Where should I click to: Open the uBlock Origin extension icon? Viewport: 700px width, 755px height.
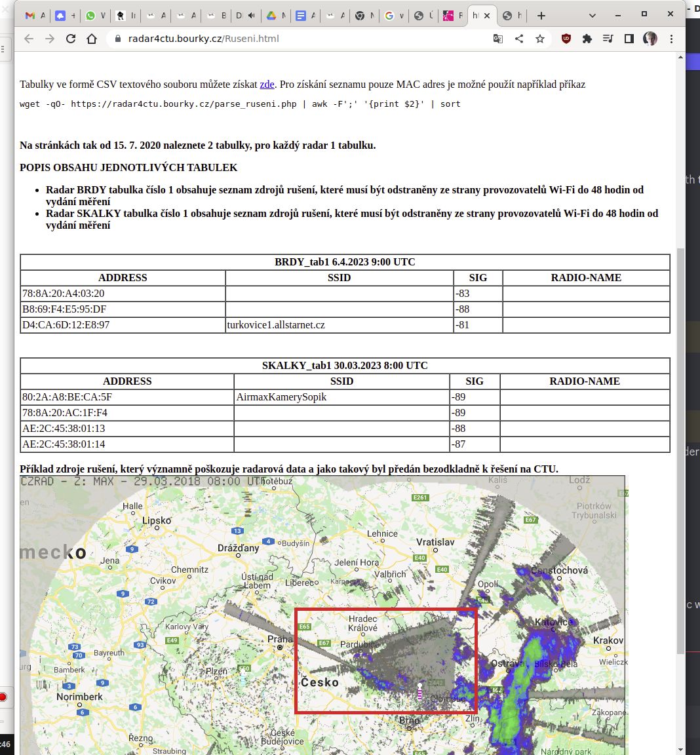pos(566,39)
